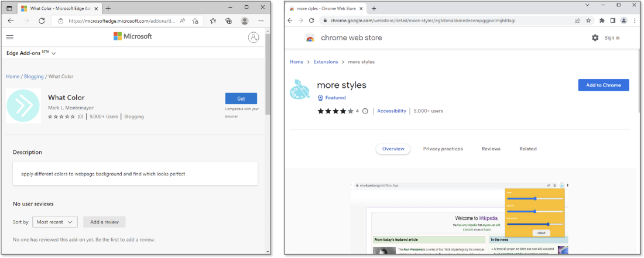The height and width of the screenshot is (258, 644).
Task: Refresh the Edge add-ons page
Action: pyautogui.click(x=42, y=20)
